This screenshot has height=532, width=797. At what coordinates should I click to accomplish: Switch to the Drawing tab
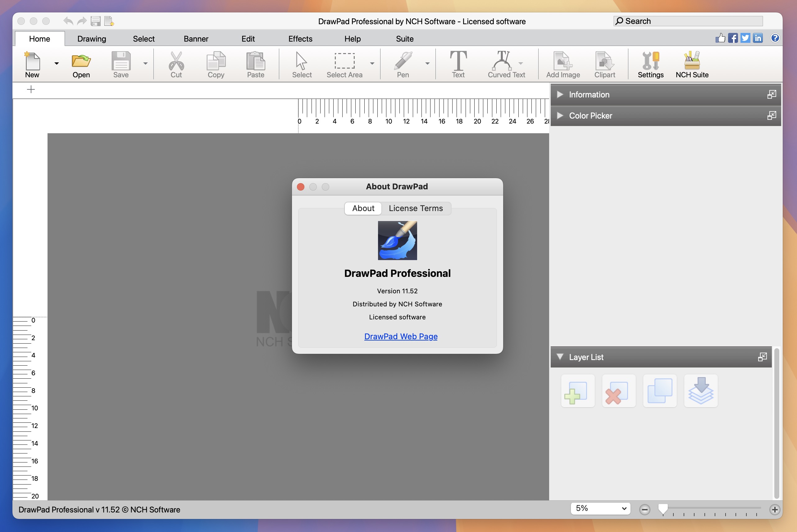pos(92,38)
